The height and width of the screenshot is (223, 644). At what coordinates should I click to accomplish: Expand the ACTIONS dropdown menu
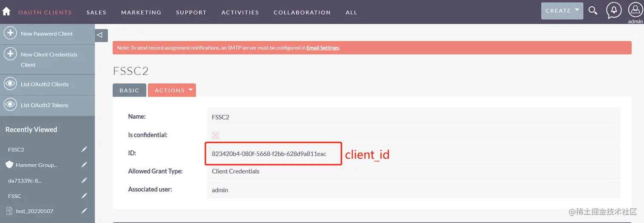pyautogui.click(x=172, y=90)
